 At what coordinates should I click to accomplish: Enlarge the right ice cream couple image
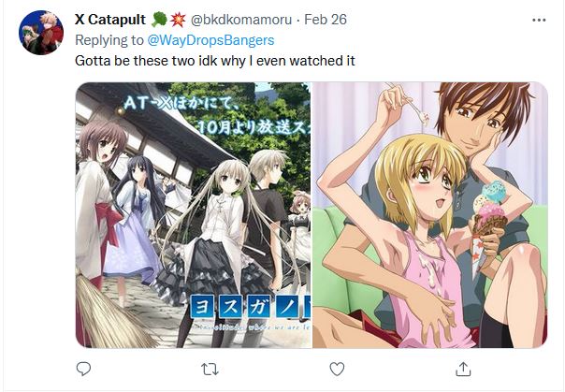tap(430, 215)
